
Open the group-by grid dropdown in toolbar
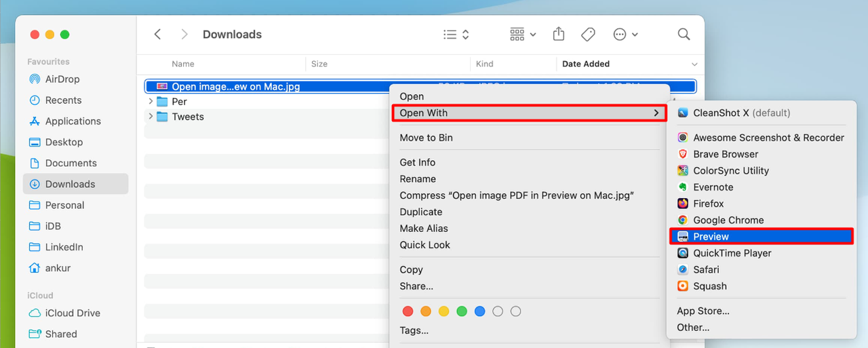pos(523,34)
